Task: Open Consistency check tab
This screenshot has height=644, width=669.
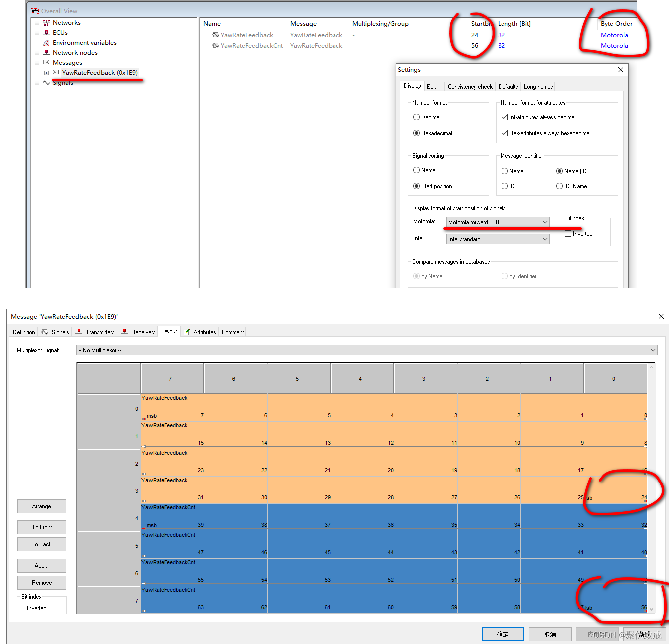Action: pyautogui.click(x=470, y=87)
